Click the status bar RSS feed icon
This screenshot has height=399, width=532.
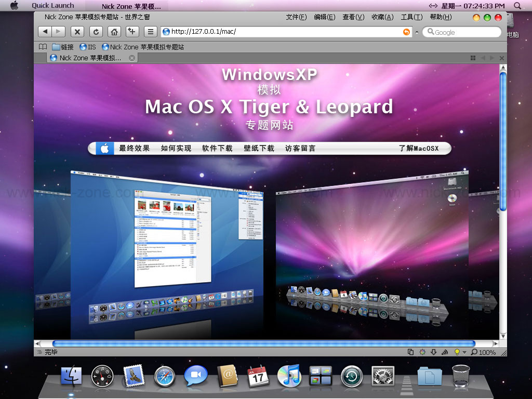point(445,352)
